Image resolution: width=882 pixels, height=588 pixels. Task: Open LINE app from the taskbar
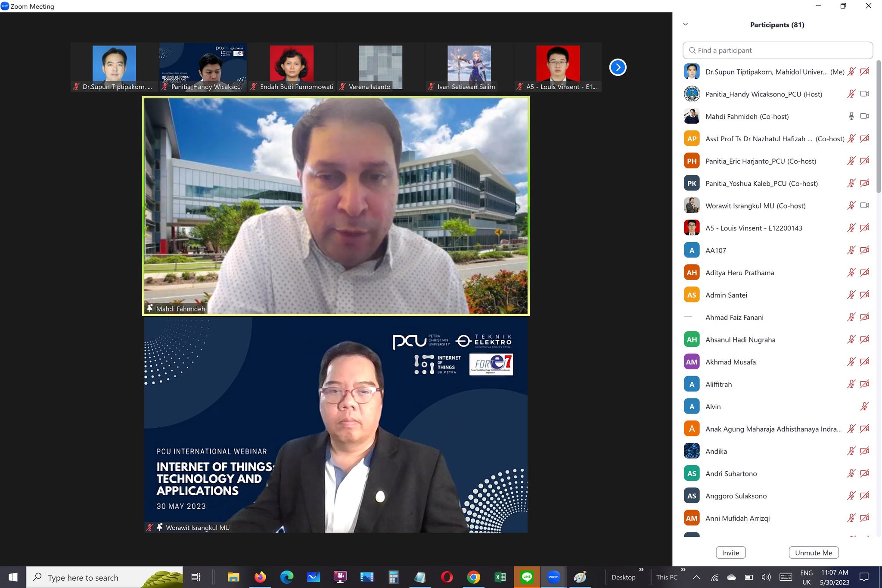[527, 577]
